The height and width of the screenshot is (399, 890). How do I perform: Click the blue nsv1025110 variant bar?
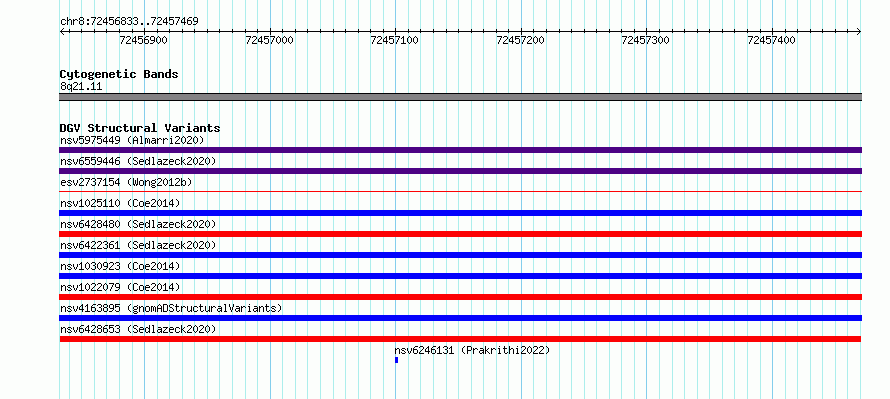coord(460,213)
